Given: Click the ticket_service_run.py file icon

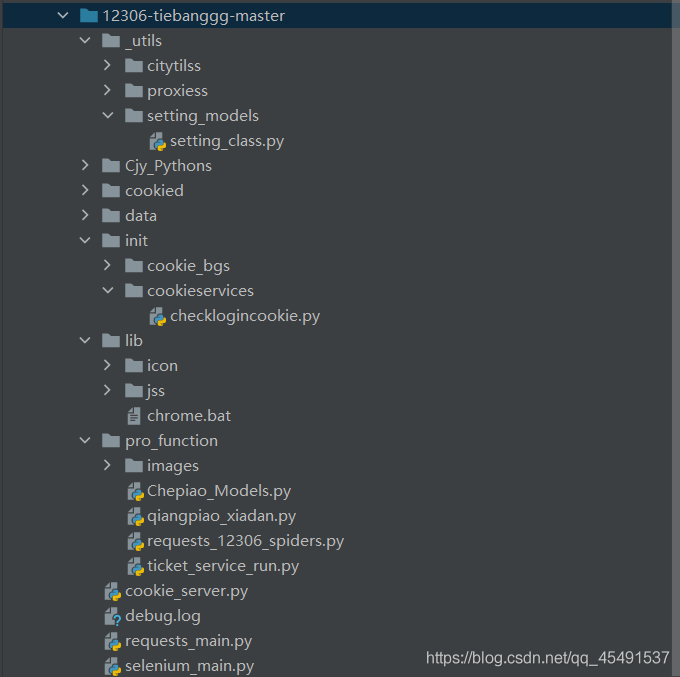Looking at the screenshot, I should click(135, 567).
